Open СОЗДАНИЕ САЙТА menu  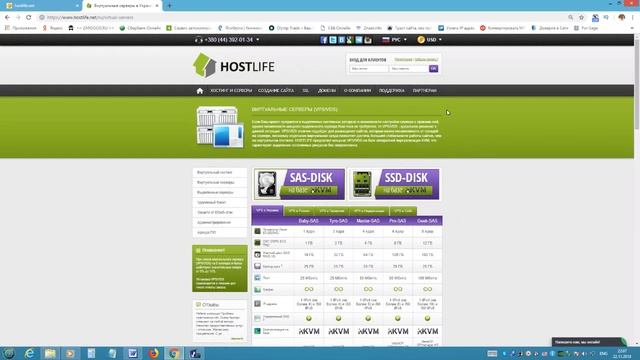(x=276, y=91)
